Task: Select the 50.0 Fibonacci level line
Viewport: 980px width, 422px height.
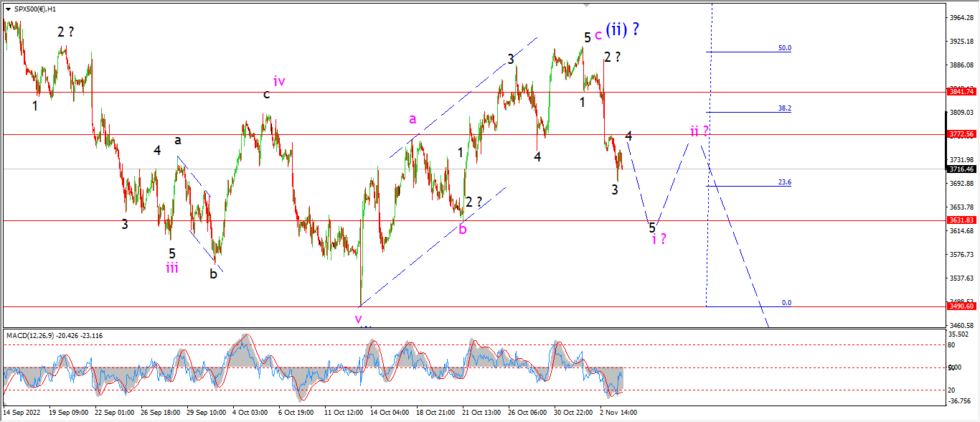Action: click(749, 52)
